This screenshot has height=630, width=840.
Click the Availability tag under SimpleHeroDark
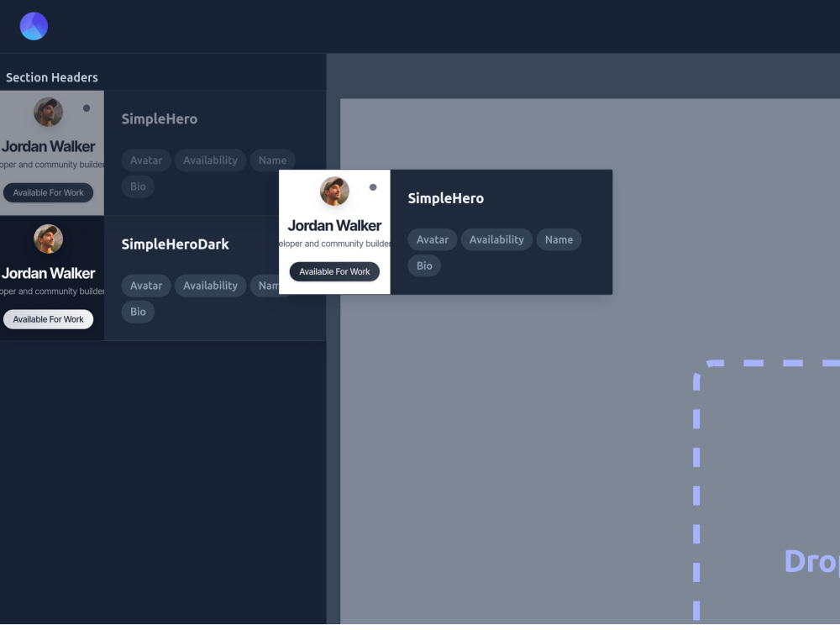point(210,286)
